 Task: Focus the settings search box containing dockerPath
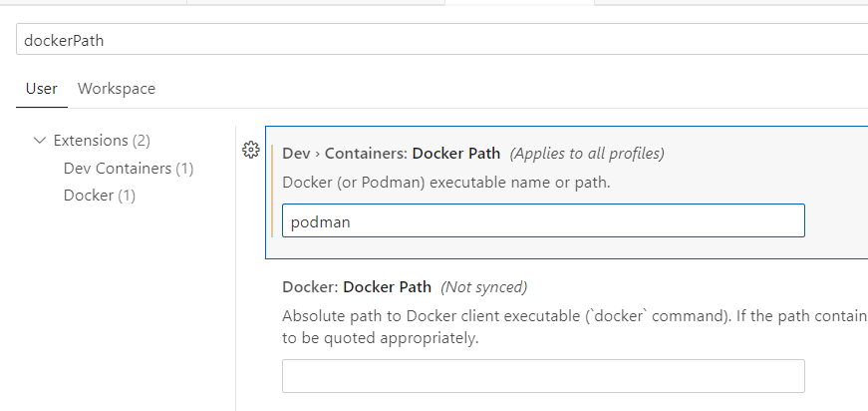pyautogui.click(x=441, y=40)
